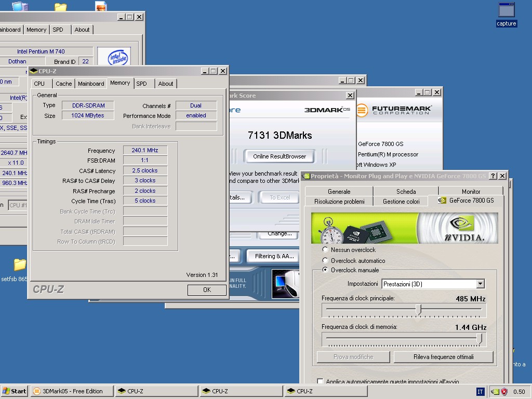532x399 pixels.
Task: Switch to the Generale tab
Action: coord(339,191)
